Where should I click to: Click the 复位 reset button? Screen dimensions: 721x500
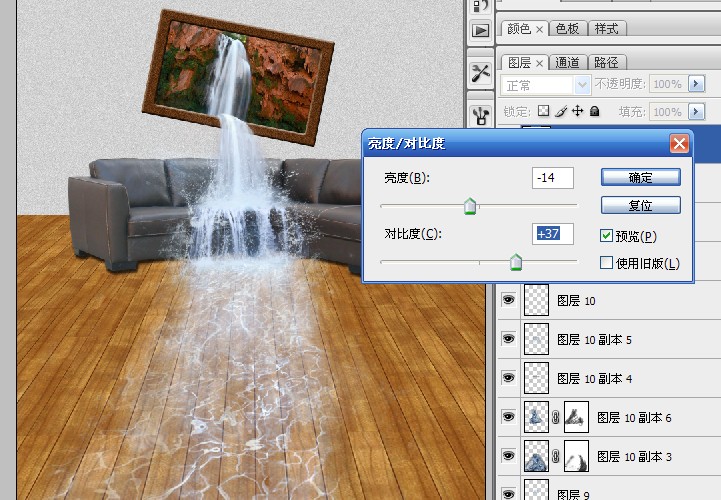click(x=641, y=205)
